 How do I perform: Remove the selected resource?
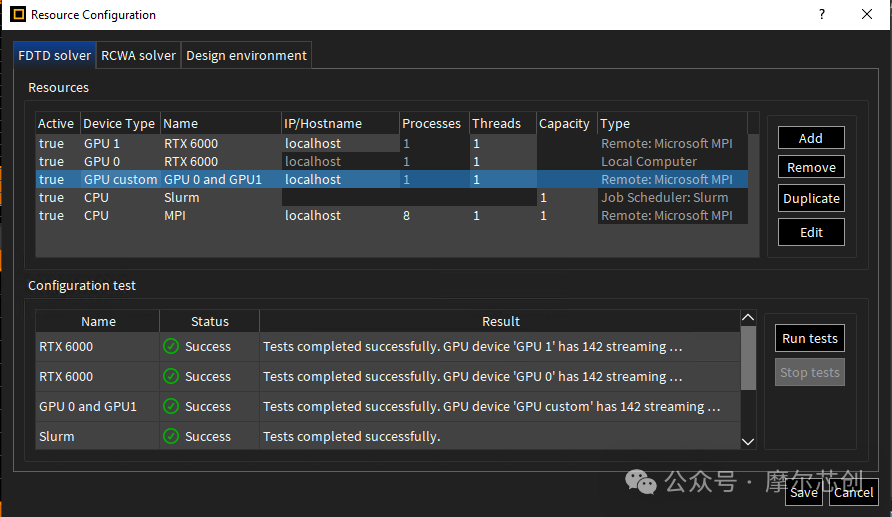pyautogui.click(x=811, y=168)
